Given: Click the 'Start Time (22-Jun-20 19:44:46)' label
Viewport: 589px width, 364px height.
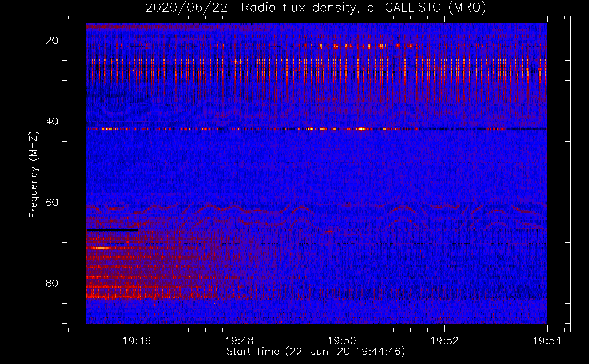Looking at the screenshot, I should pos(316,352).
